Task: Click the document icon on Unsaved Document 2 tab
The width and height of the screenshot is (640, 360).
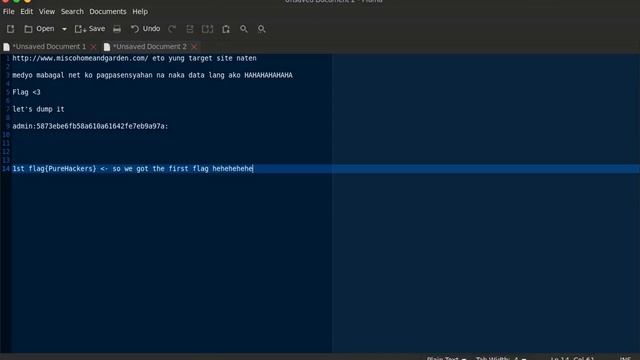Action: click(x=107, y=47)
